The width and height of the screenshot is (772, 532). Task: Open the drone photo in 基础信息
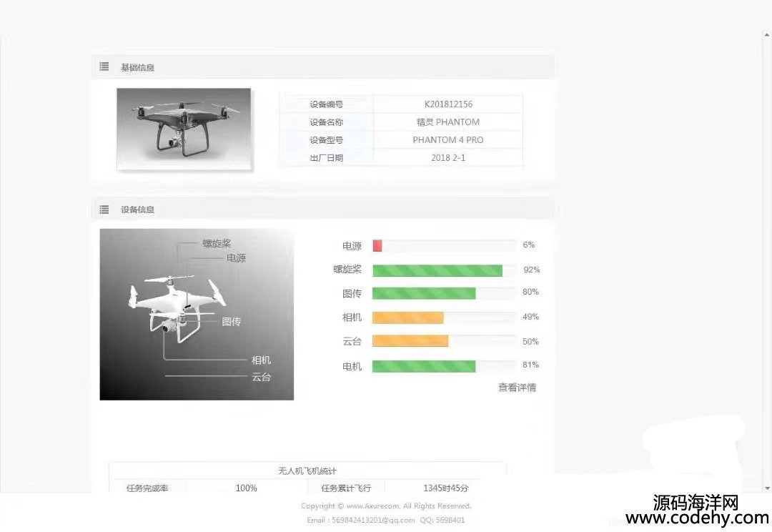click(184, 129)
